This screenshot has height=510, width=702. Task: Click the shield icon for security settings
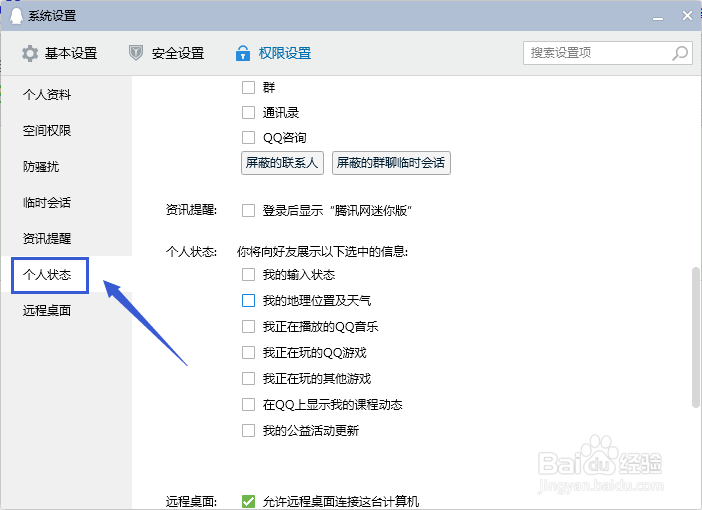click(x=136, y=53)
